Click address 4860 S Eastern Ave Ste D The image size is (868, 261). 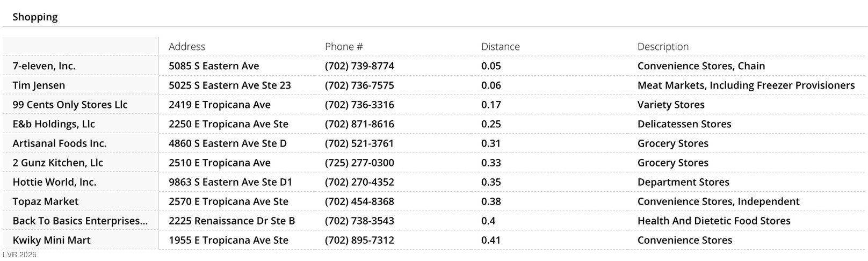click(228, 143)
